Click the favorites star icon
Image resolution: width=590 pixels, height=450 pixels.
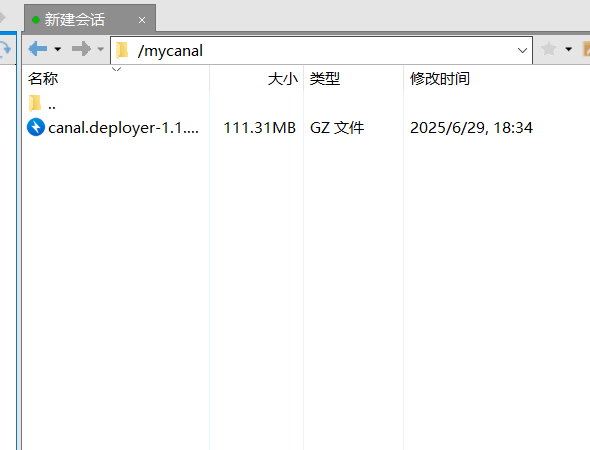pos(549,49)
